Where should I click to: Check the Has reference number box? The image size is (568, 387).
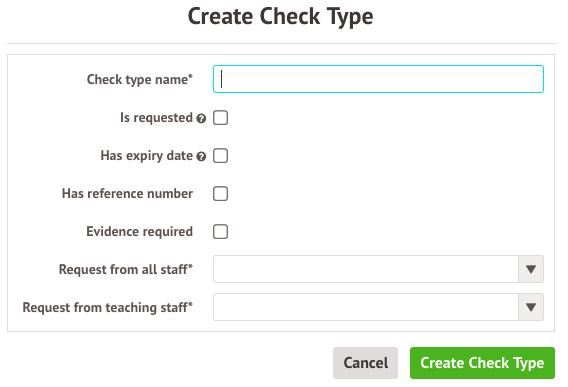coord(220,194)
